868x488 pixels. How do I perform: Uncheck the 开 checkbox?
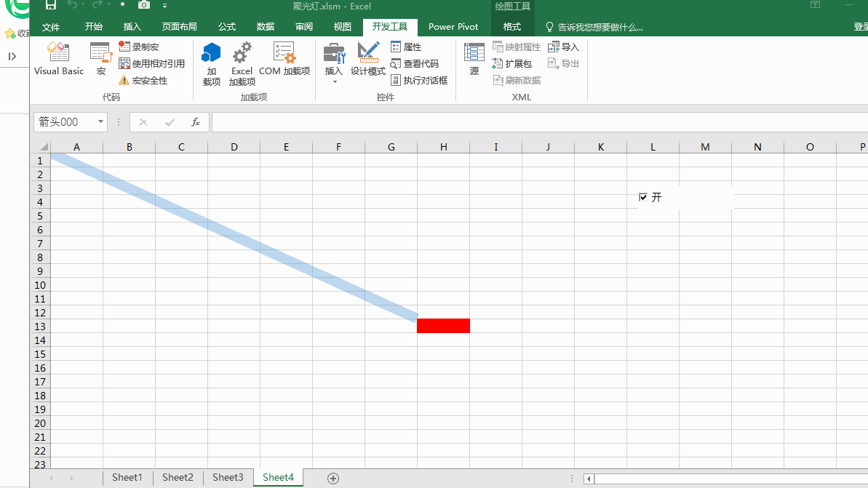tap(642, 197)
